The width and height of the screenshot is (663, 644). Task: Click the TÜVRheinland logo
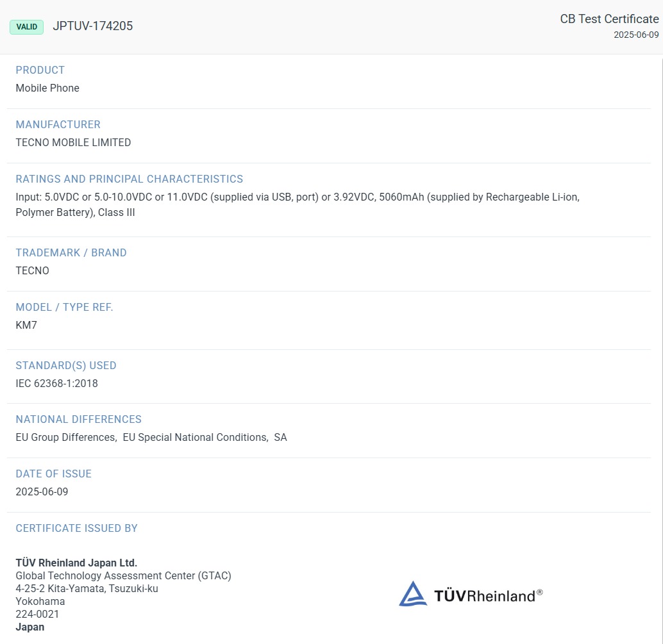pos(471,594)
